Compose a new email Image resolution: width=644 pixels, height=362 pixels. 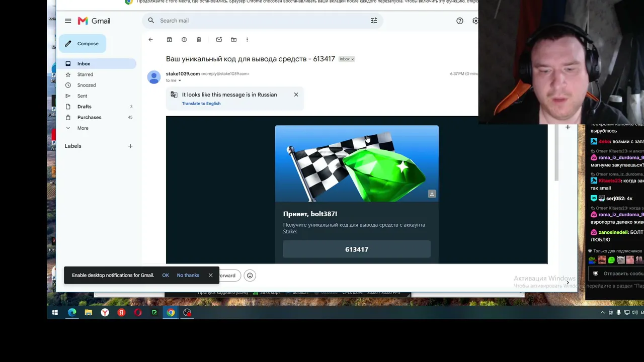pos(83,44)
